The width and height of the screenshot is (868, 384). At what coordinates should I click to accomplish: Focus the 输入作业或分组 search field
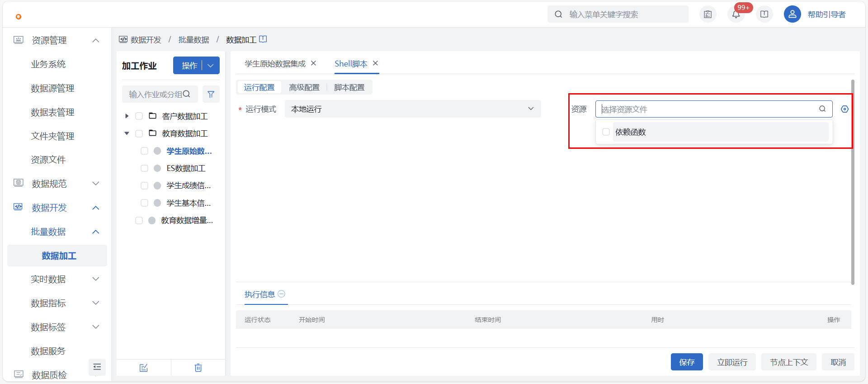pyautogui.click(x=160, y=94)
